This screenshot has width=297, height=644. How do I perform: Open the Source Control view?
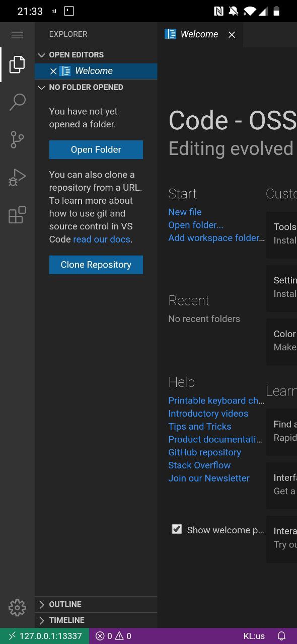point(17,140)
